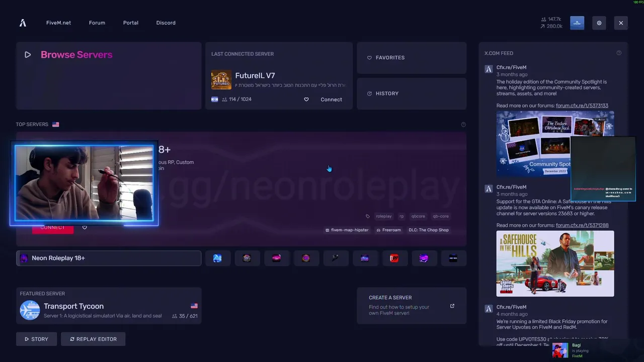
Task: Click the 114 / 1024 player count
Action: (x=236, y=100)
